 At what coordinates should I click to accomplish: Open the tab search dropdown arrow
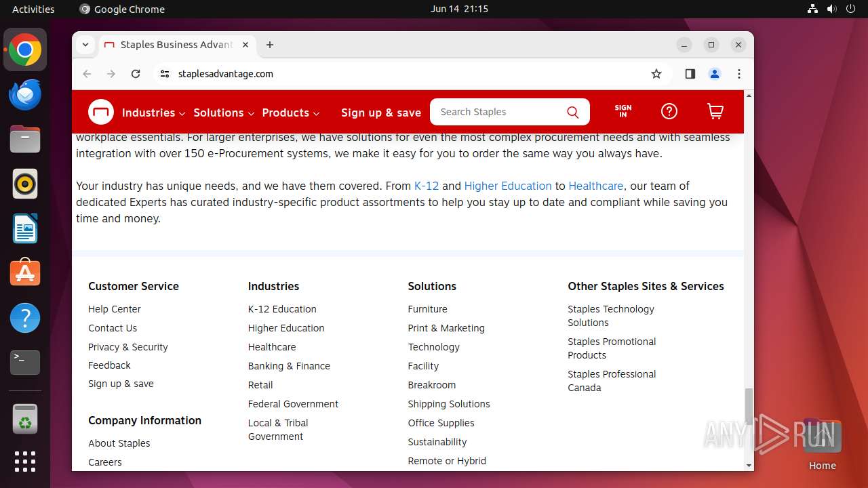coord(85,45)
